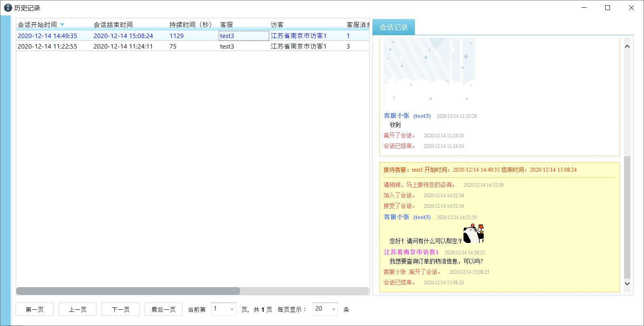Maximize the 历史记录 window
This screenshot has height=326, width=644.
tap(608, 8)
